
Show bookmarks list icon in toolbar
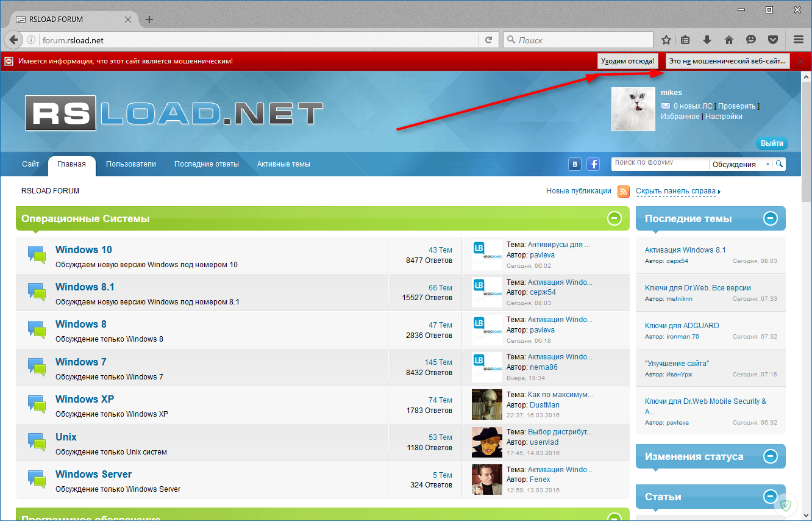685,40
